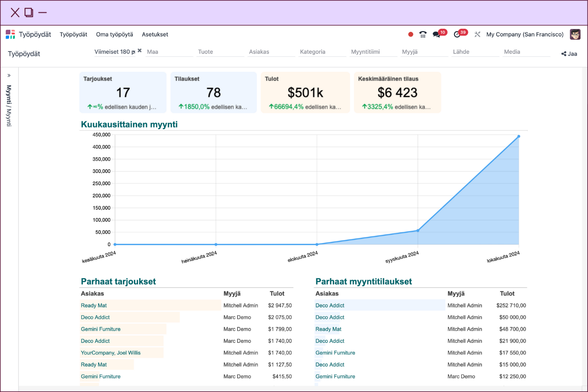Open activities clock icon with 39 badge
This screenshot has height=392, width=588.
tap(457, 34)
